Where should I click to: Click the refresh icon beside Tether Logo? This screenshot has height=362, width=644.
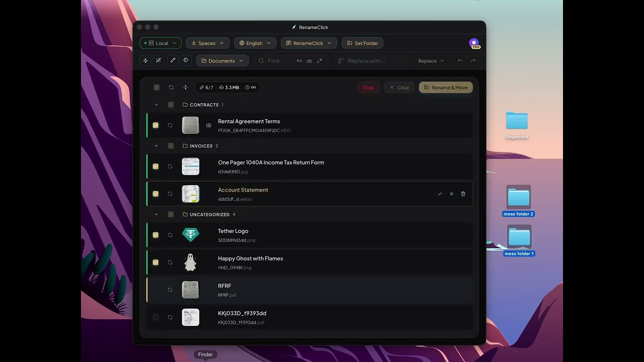[x=170, y=235]
